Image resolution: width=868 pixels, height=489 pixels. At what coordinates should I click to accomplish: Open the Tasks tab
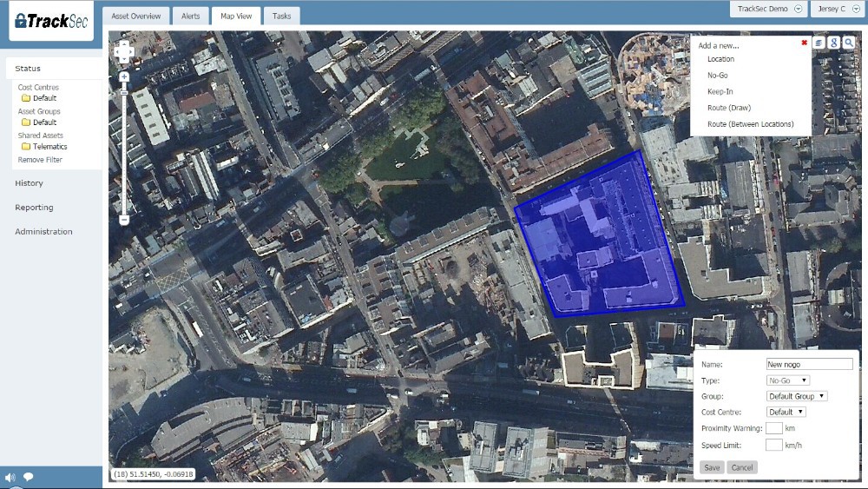(281, 16)
